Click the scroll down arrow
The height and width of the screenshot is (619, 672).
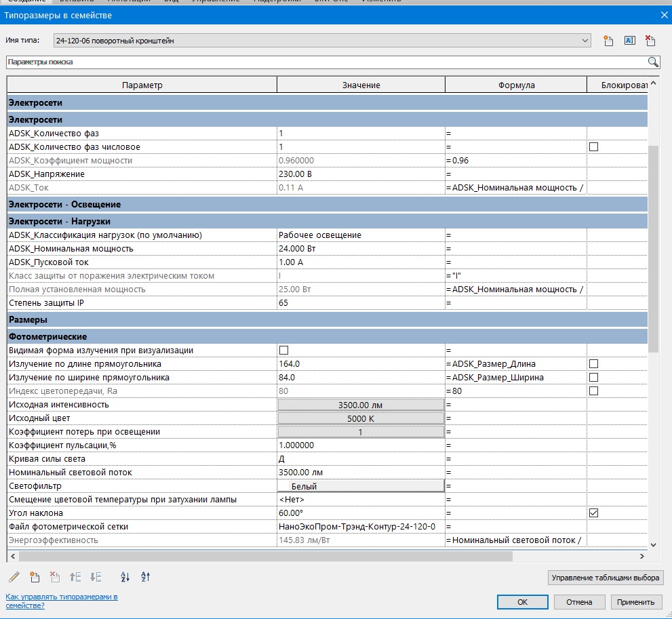pos(653,545)
